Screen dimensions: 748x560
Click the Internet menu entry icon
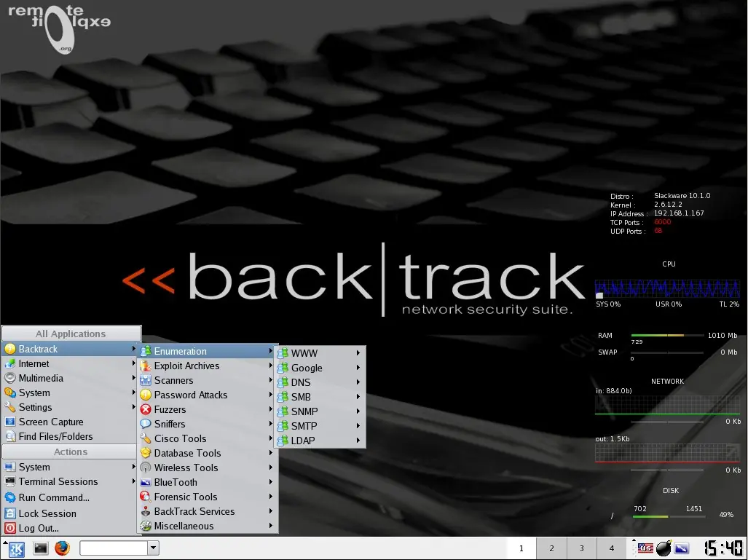[10, 363]
